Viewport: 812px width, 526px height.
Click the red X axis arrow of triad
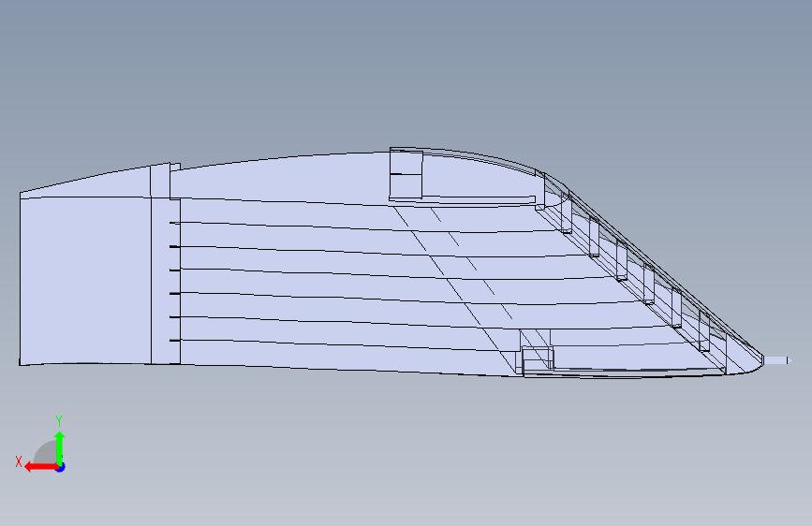(40, 467)
